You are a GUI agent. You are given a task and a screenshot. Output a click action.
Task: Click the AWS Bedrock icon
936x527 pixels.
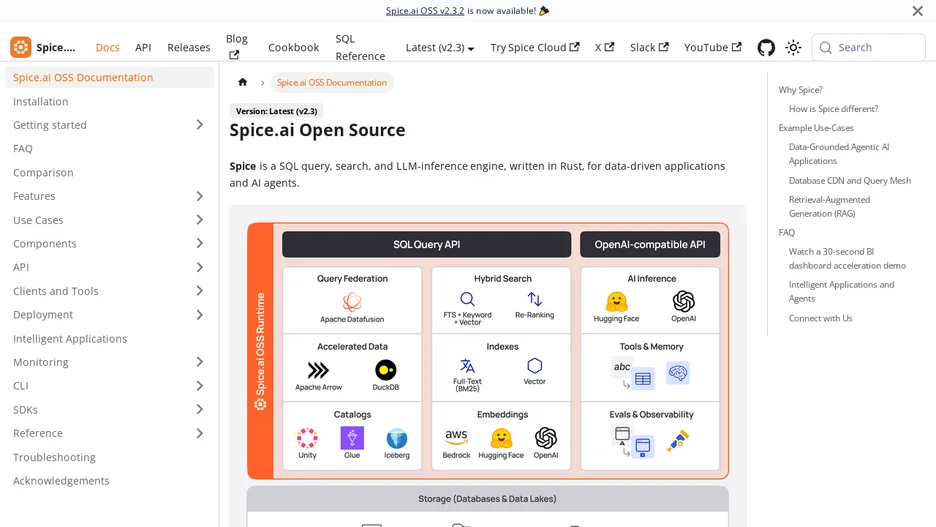click(x=456, y=437)
